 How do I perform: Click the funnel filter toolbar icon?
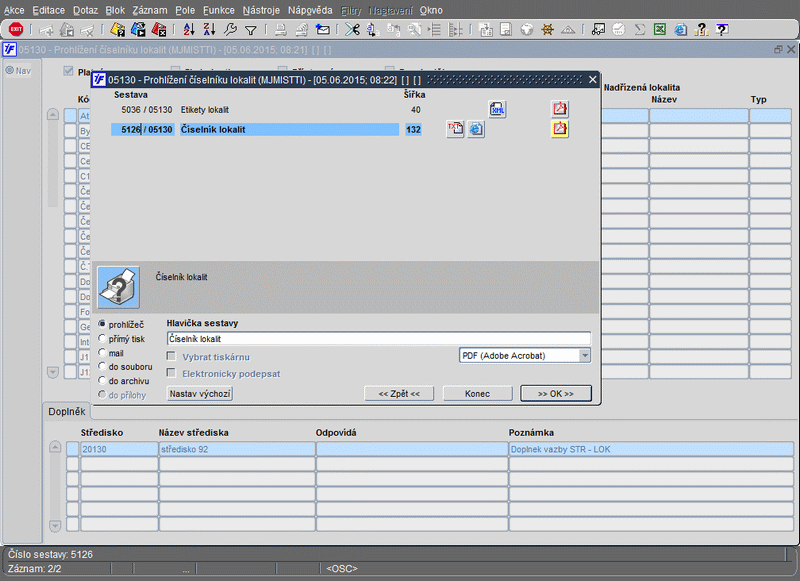251,29
